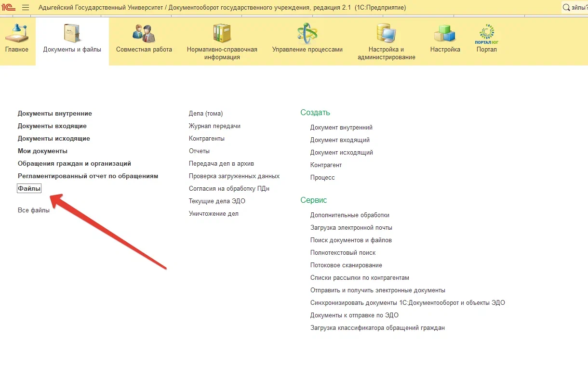Open the Файлы link
The width and height of the screenshot is (588, 366).
click(29, 189)
